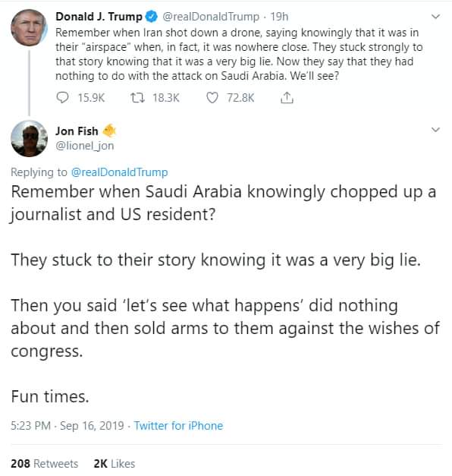452x476 pixels.
Task: Click the @realDonaldTrump handle in header
Action: [x=211, y=17]
